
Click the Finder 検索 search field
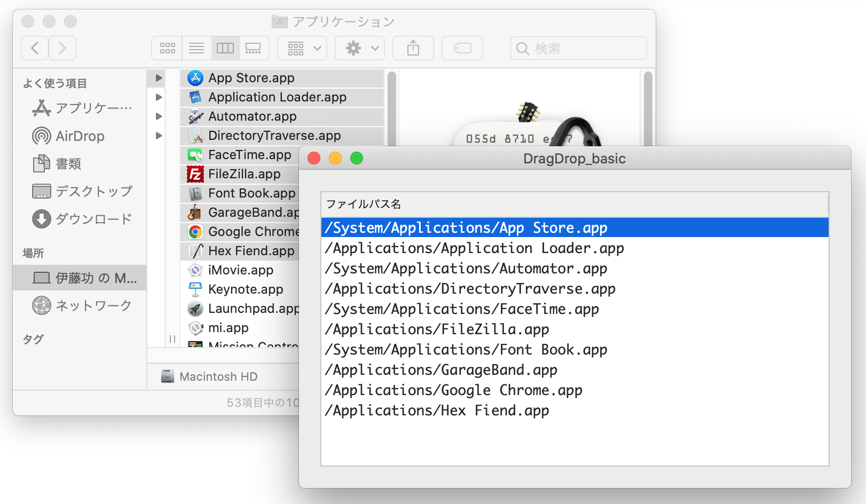click(579, 48)
